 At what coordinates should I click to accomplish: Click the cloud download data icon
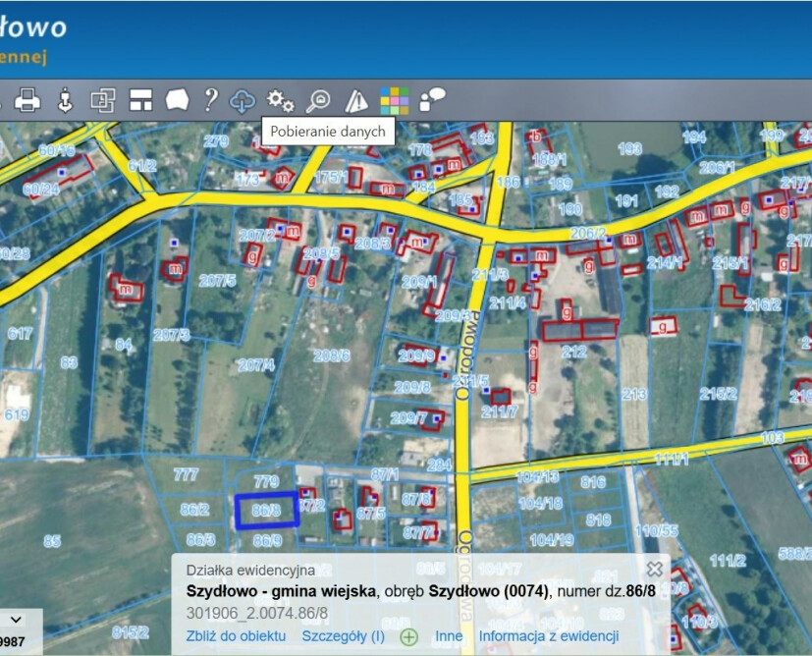tap(243, 100)
